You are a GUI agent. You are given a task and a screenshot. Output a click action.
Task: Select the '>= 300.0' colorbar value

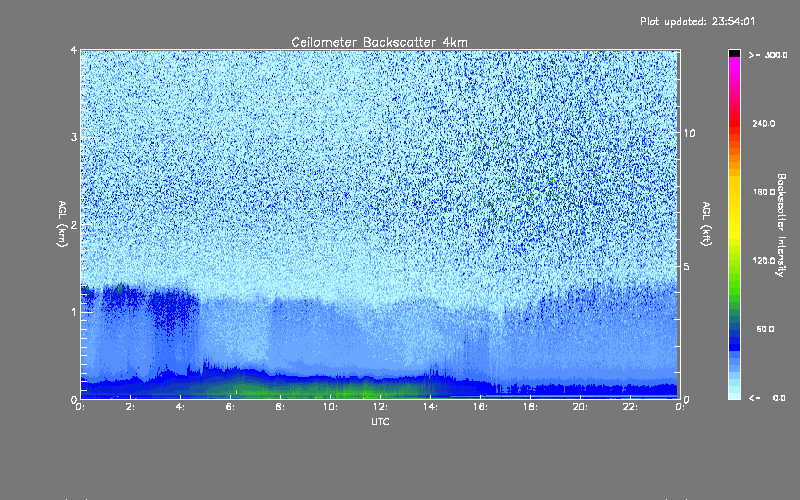[x=768, y=55]
